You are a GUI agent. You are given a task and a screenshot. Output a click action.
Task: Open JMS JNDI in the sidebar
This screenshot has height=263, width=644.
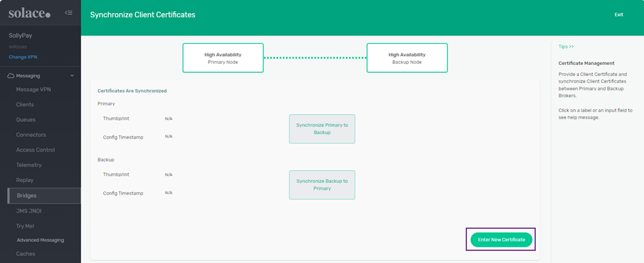coord(29,211)
